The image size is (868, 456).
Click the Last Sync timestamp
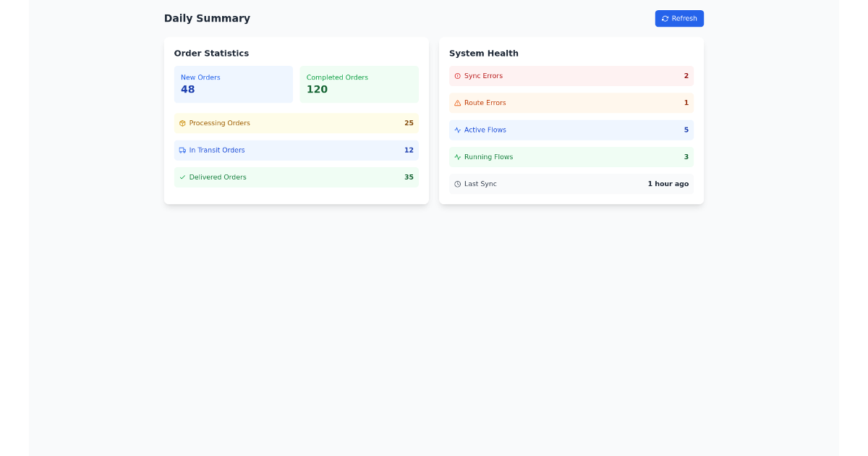(668, 184)
